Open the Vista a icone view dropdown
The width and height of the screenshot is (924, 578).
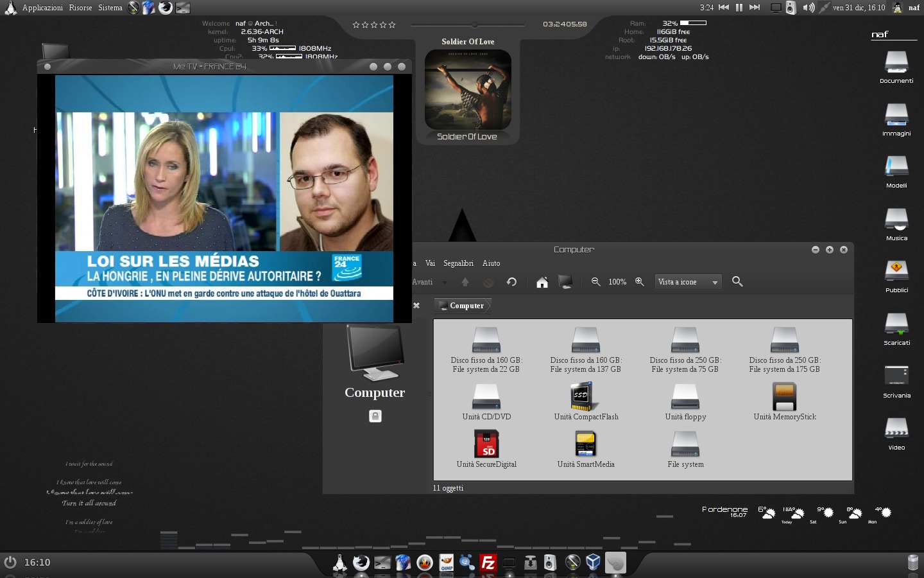click(689, 282)
